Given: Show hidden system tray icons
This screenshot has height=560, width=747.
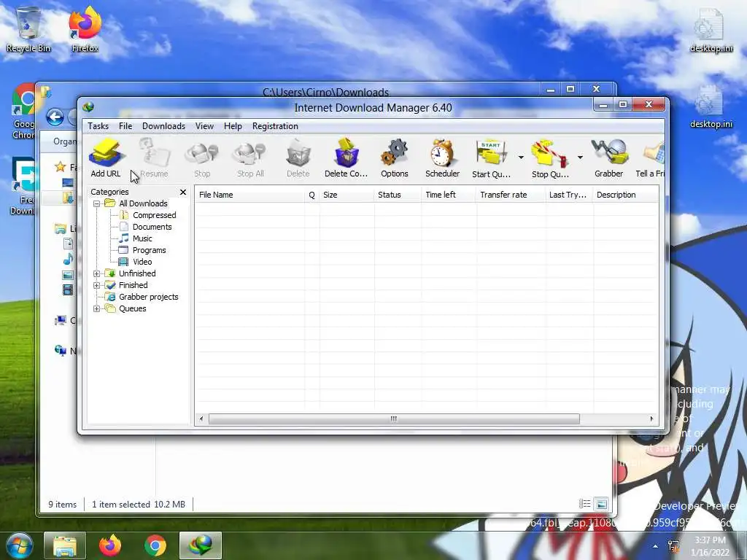Looking at the screenshot, I should pos(656,547).
